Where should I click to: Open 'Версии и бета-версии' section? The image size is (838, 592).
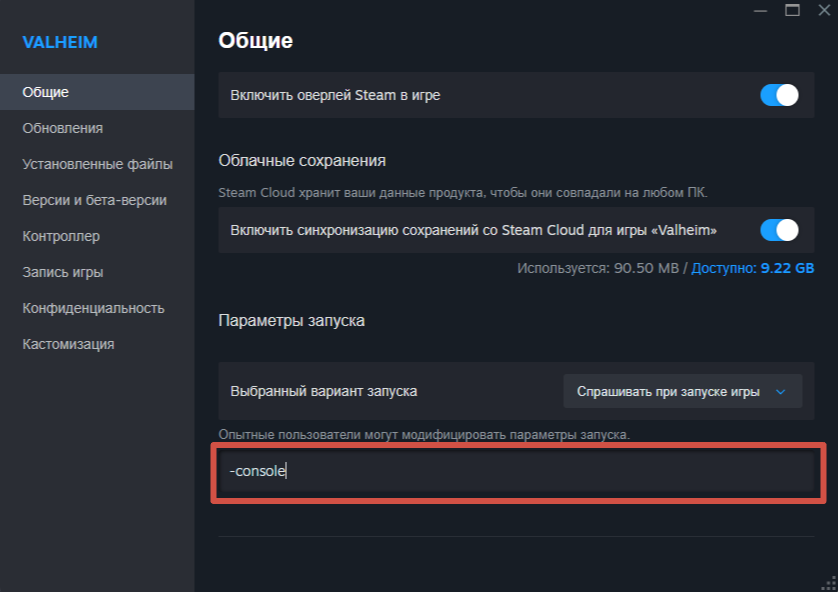coord(97,200)
